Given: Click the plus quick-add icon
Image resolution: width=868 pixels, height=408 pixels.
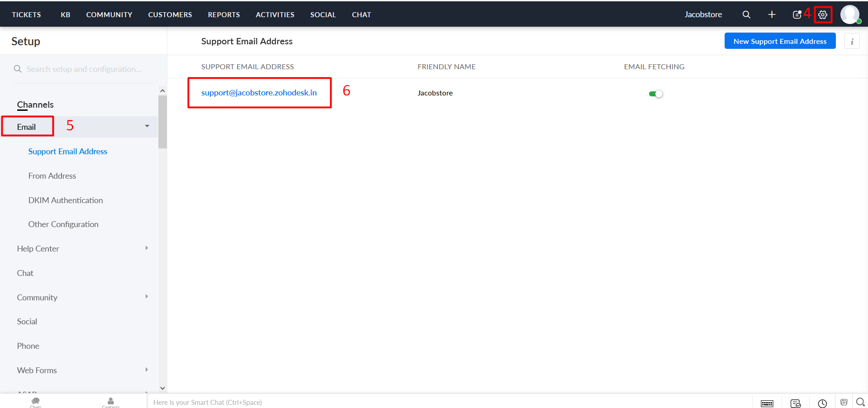Looking at the screenshot, I should click(x=772, y=15).
